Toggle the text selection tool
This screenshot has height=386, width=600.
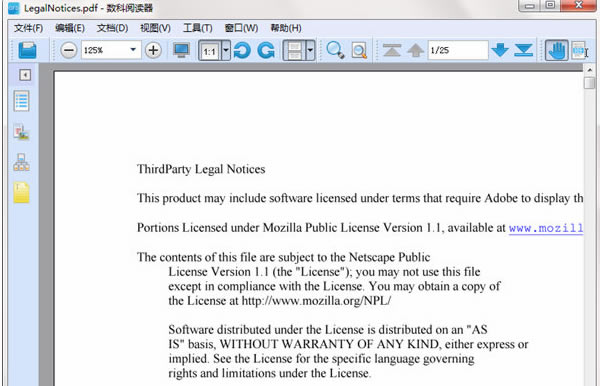coord(579,50)
